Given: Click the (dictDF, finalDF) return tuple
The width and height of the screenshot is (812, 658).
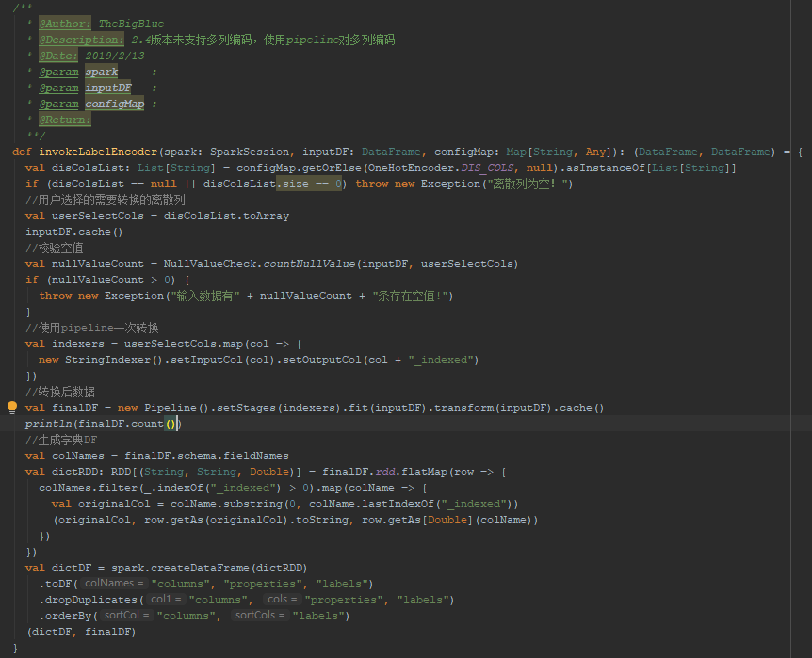Looking at the screenshot, I should [81, 633].
